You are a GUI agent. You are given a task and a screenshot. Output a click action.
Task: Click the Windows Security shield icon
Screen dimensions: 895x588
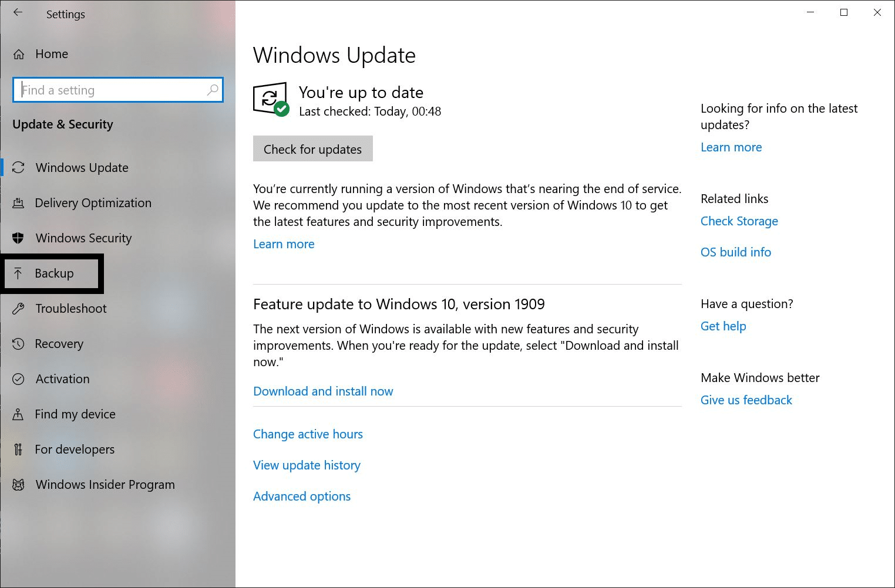tap(19, 238)
